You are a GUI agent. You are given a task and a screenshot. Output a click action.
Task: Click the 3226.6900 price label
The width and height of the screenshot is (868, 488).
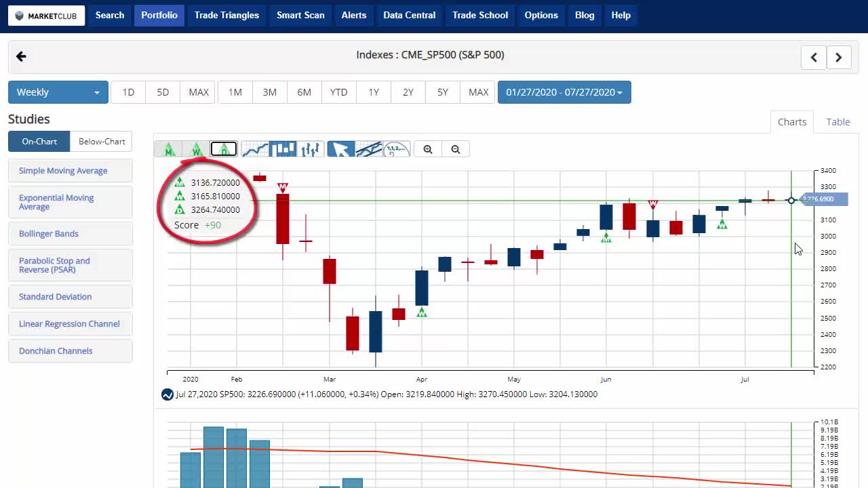coord(823,199)
